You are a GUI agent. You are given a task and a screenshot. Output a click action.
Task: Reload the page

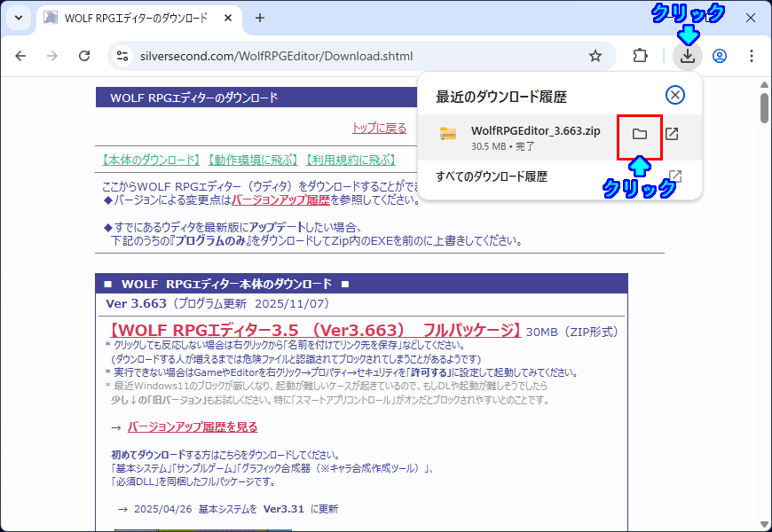pos(84,56)
